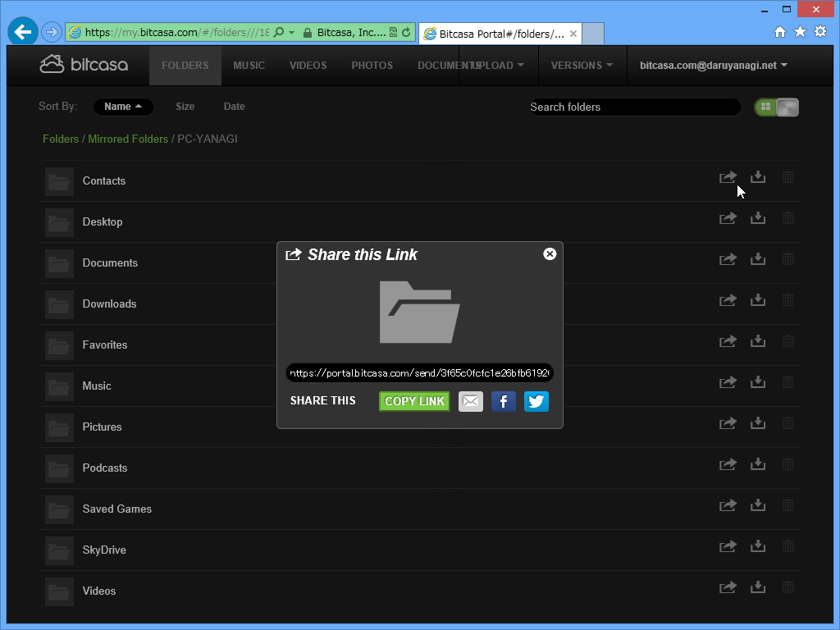The image size is (840, 630).
Task: Delete the Podcasts folder
Action: click(787, 464)
